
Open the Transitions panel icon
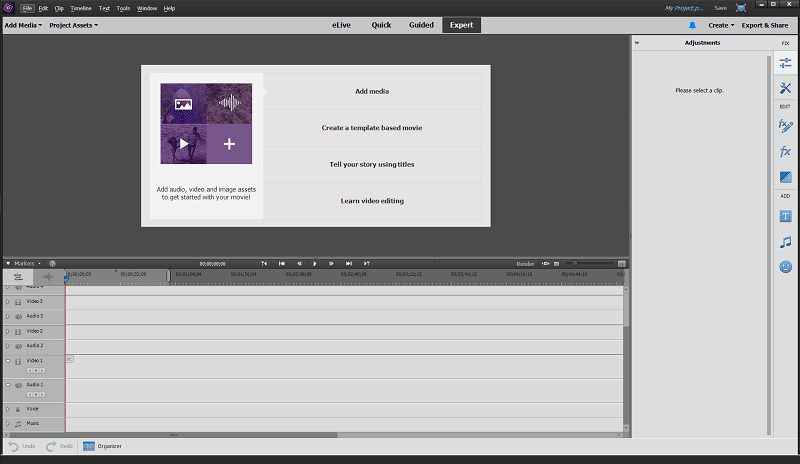[x=785, y=177]
